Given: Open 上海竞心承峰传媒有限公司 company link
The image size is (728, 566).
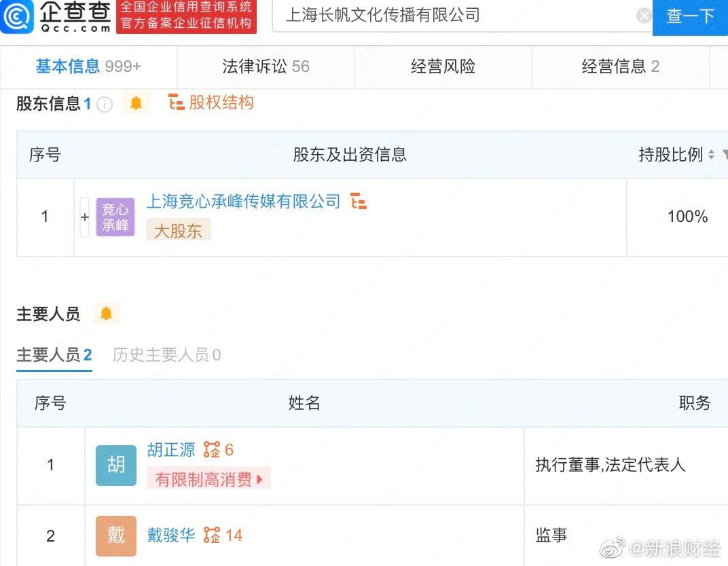Looking at the screenshot, I should (243, 202).
